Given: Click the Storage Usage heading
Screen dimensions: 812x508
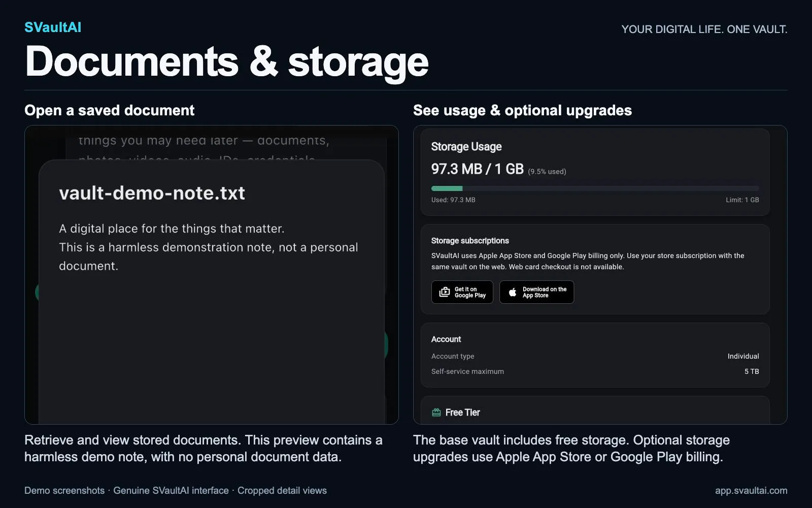Looking at the screenshot, I should 466,147.
